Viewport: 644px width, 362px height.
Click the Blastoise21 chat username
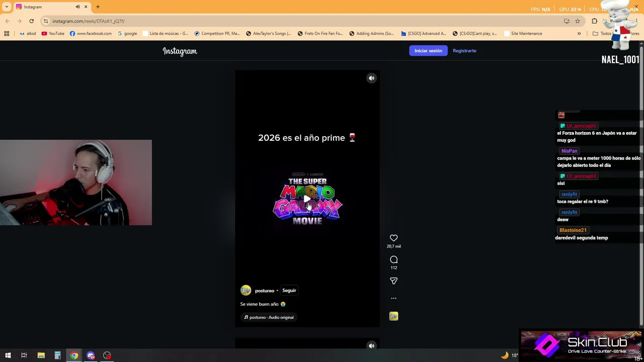573,230
